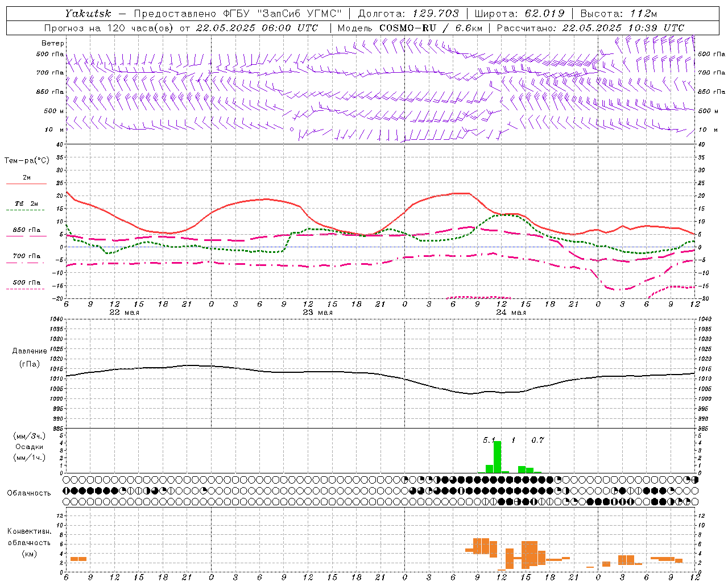Click the 23 мая date label
Image resolution: width=728 pixels, height=582 pixels.
(317, 313)
